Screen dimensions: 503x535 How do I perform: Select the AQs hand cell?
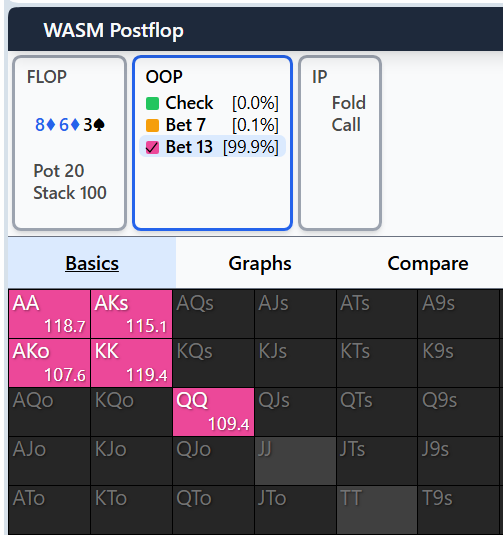click(x=213, y=314)
